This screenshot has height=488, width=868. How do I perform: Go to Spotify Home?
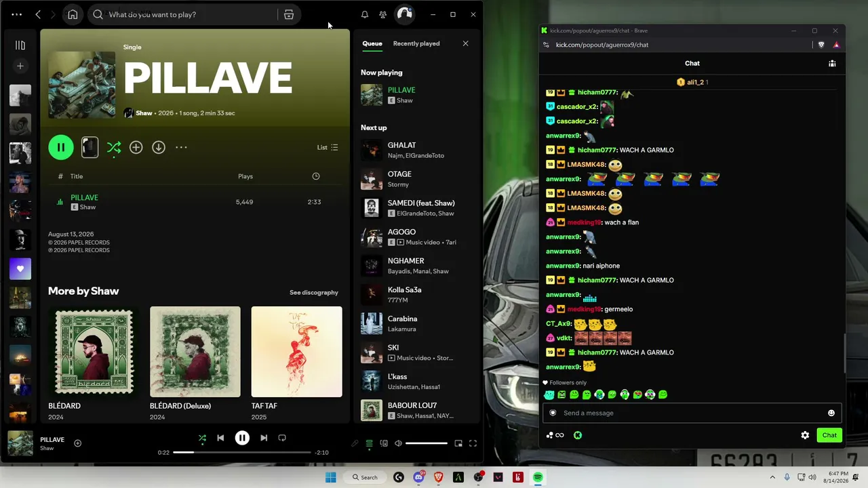73,14
